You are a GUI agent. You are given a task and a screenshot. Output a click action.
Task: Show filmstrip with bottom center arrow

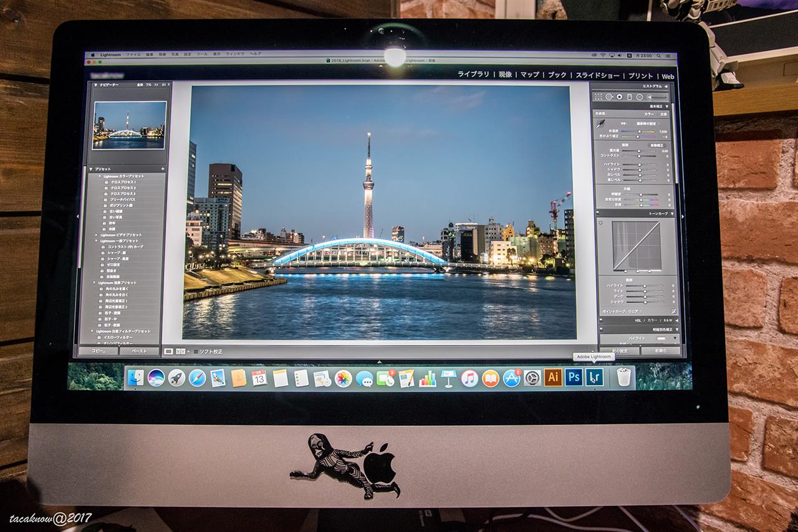pyautogui.click(x=379, y=361)
